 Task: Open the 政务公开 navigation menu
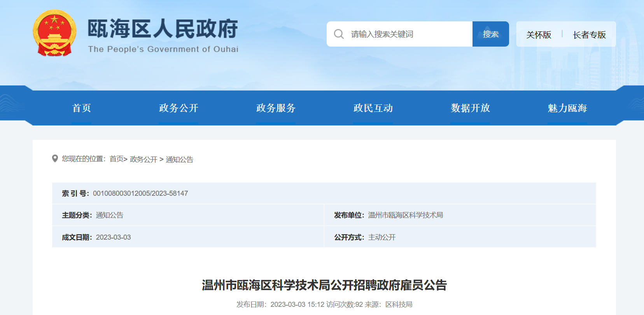click(178, 108)
